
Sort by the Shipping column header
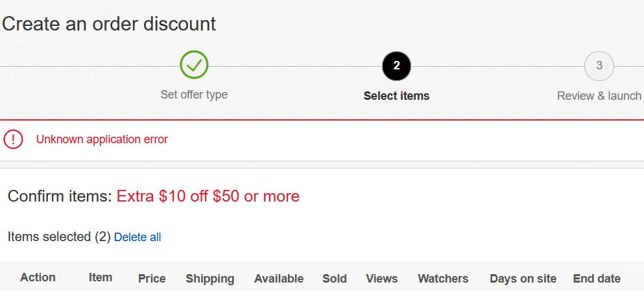coord(210,279)
